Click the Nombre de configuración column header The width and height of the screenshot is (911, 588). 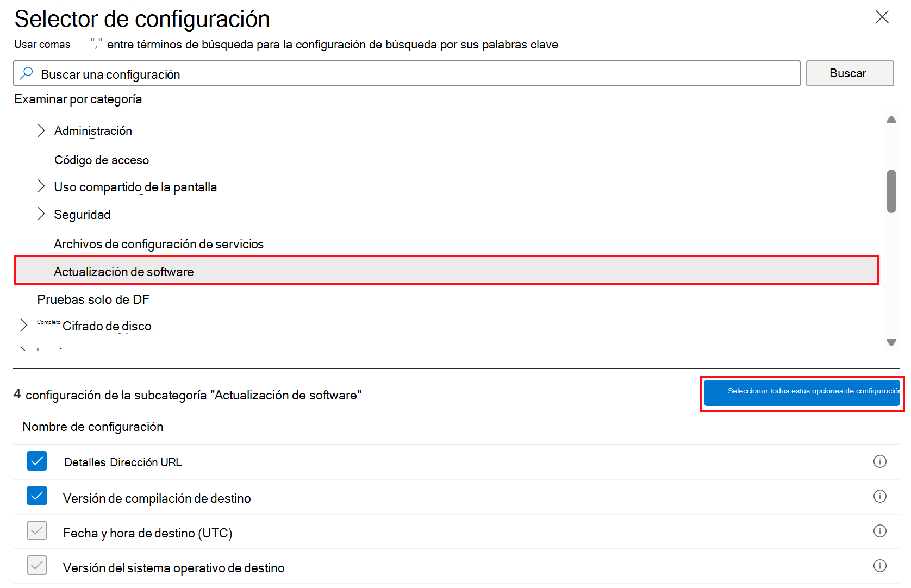coord(93,427)
